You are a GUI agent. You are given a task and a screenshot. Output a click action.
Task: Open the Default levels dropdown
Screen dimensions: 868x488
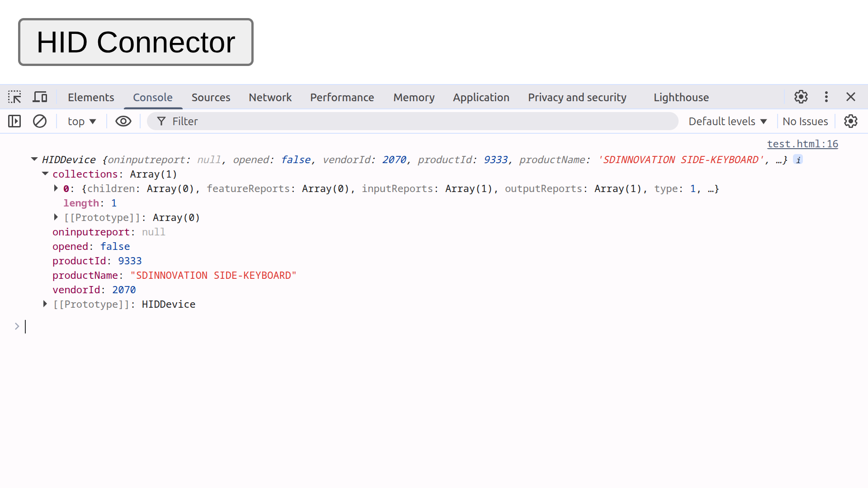tap(728, 121)
